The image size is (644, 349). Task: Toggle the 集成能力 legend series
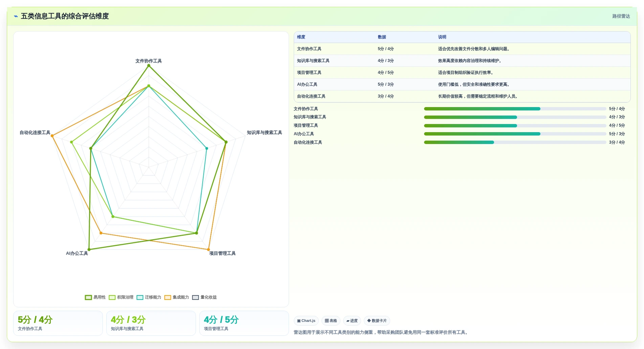177,297
